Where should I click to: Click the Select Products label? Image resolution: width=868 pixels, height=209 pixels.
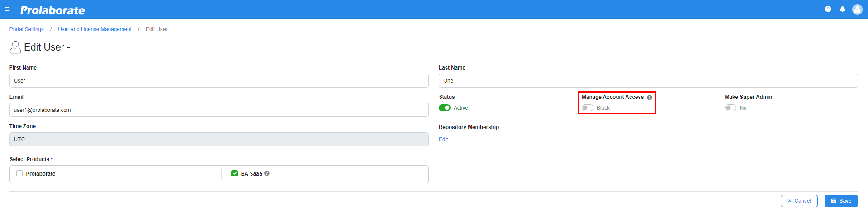pyautogui.click(x=31, y=159)
